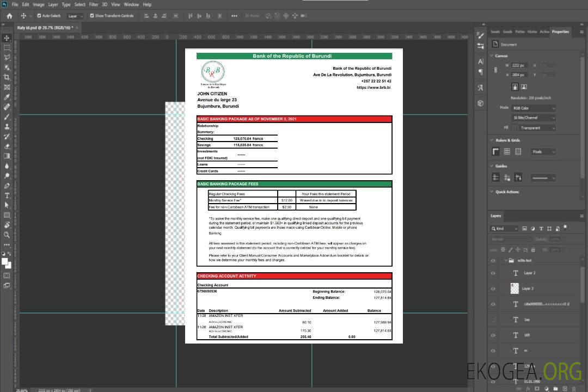Screen dimensions: 588x392
Task: Select the Frame tool
Action: point(7,87)
